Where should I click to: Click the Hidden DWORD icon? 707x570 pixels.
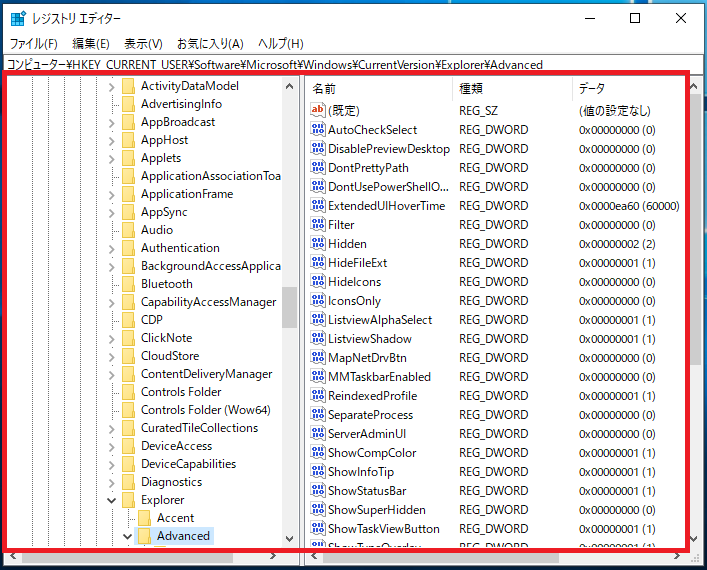317,243
